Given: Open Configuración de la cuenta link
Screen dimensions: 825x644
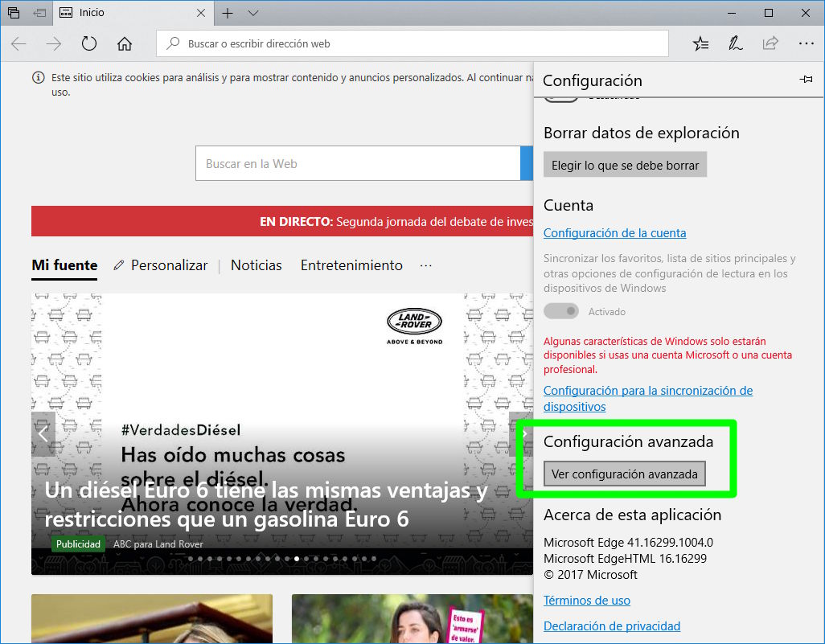Looking at the screenshot, I should point(614,233).
